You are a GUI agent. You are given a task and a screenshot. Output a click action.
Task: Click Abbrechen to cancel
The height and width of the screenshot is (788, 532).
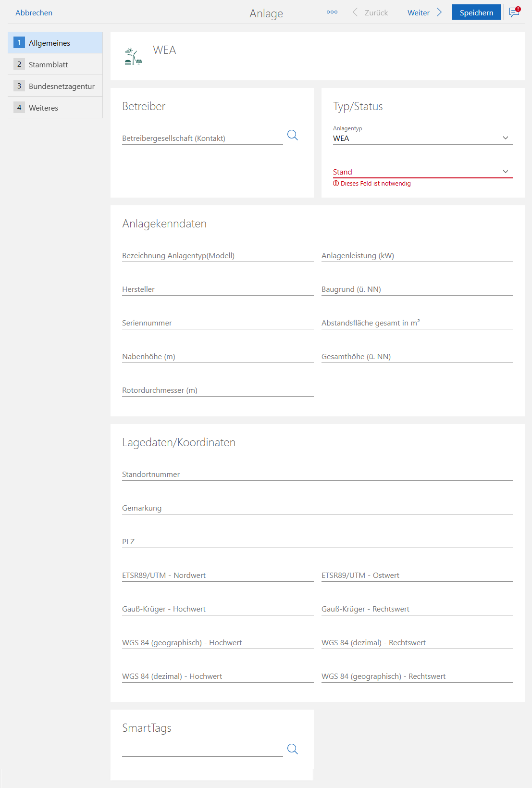click(34, 13)
